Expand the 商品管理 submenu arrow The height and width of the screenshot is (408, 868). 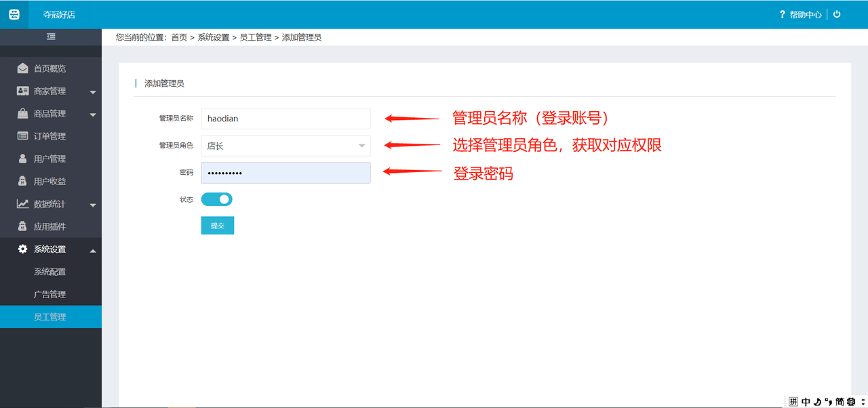pyautogui.click(x=93, y=115)
